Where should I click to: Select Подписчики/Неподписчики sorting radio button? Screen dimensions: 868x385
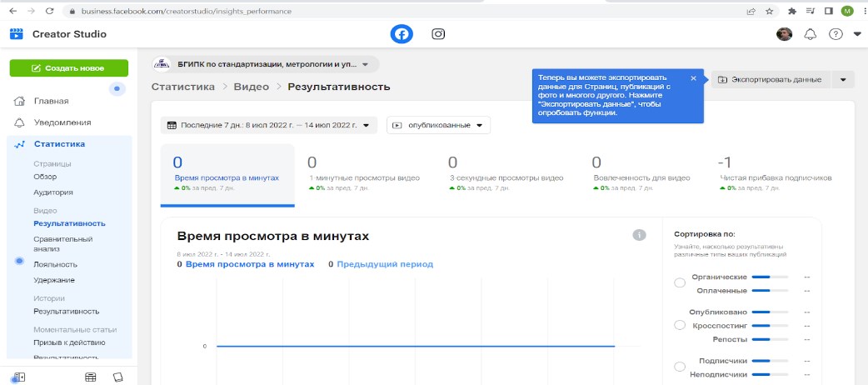coord(679,367)
